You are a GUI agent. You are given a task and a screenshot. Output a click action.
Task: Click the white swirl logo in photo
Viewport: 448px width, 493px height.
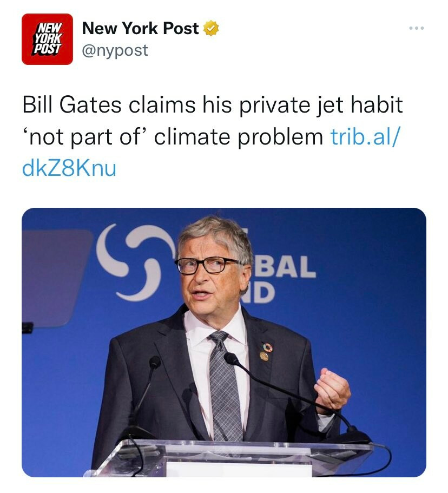136,262
